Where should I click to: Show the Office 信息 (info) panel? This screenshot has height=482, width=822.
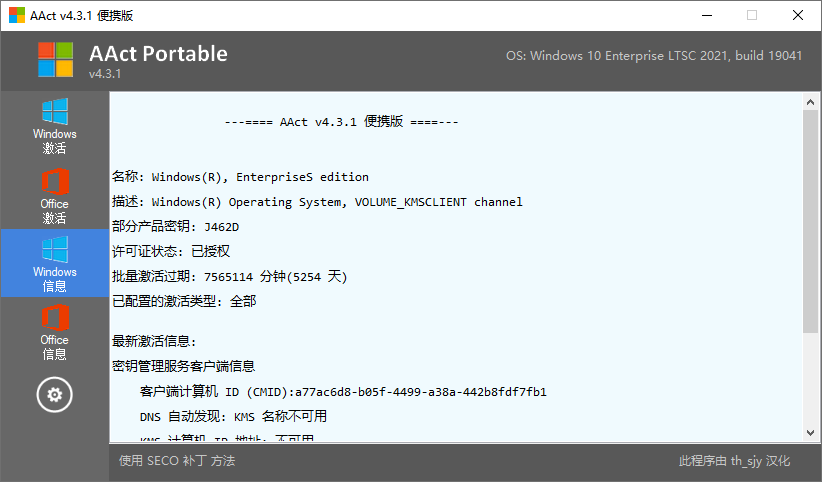pyautogui.click(x=54, y=332)
